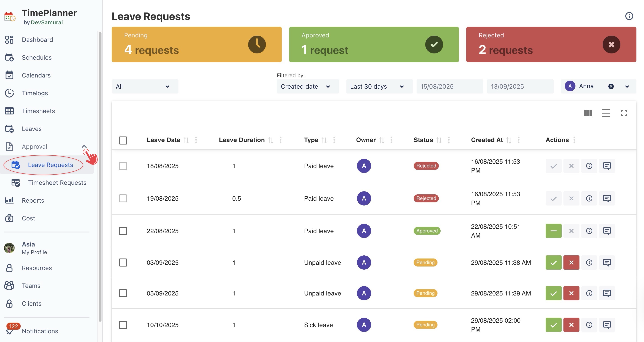Toggle the select-all header checkbox
Image resolution: width=644 pixels, height=342 pixels.
point(123,140)
